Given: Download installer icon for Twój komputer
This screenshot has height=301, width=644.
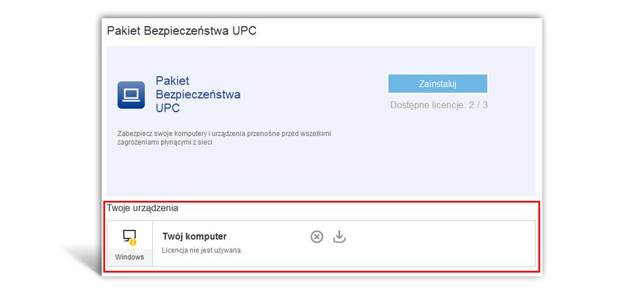Looking at the screenshot, I should pyautogui.click(x=339, y=237).
